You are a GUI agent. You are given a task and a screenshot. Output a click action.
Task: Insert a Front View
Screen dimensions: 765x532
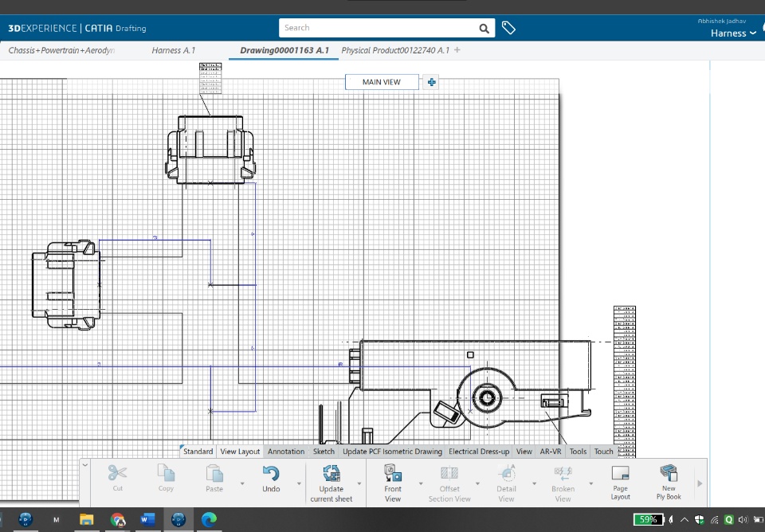pyautogui.click(x=393, y=473)
